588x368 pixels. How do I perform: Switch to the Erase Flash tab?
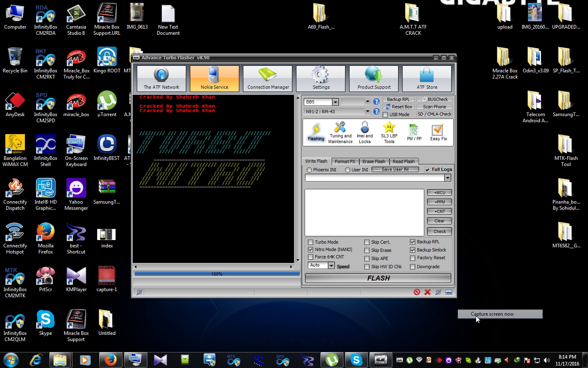374,162
